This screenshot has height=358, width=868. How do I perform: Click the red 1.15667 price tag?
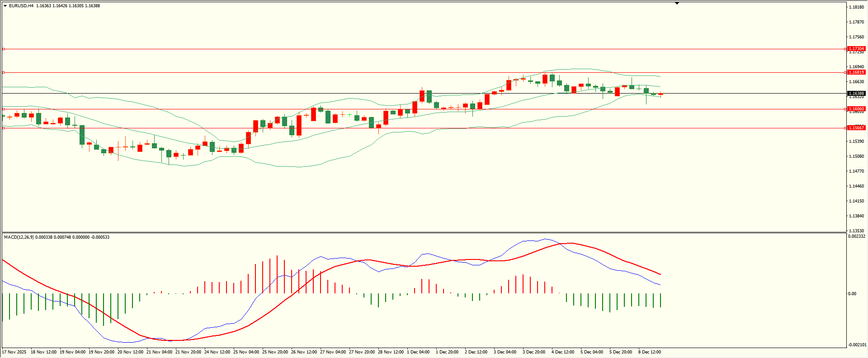(x=856, y=128)
